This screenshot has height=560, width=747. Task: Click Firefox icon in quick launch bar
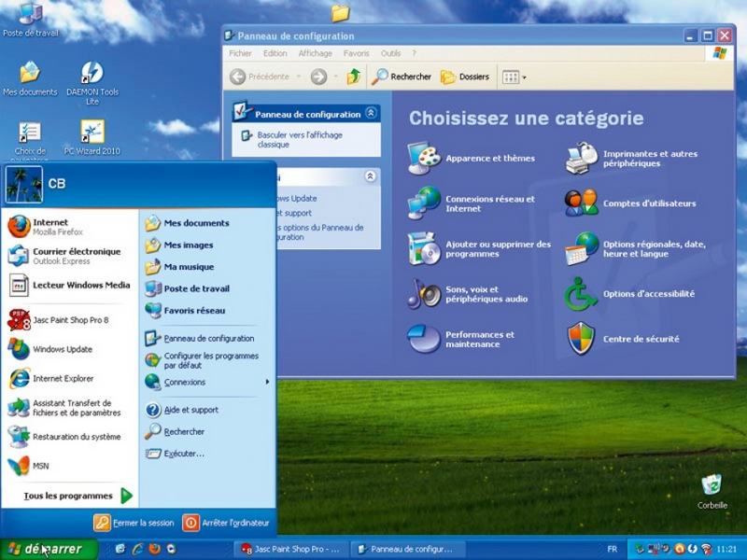click(x=154, y=549)
